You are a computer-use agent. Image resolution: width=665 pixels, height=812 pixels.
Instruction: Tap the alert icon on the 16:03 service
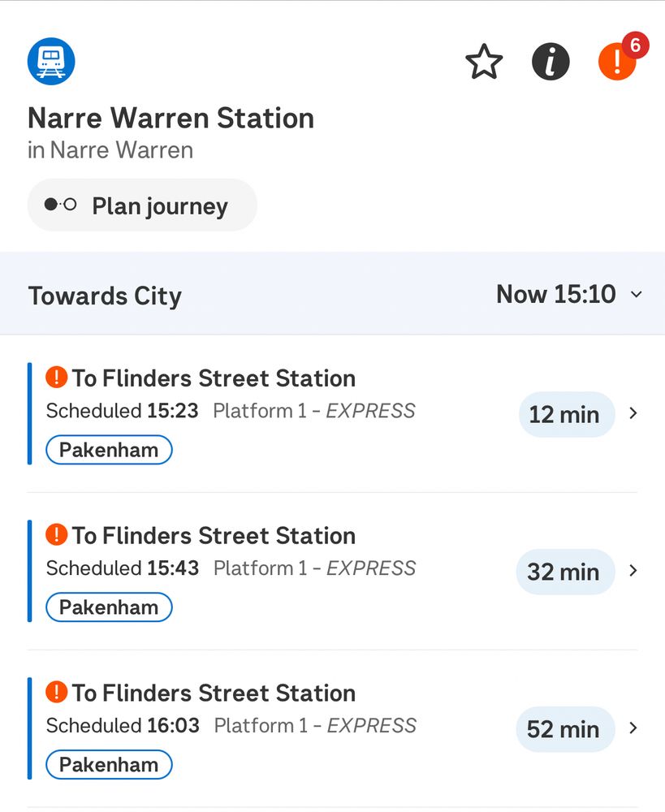click(56, 692)
